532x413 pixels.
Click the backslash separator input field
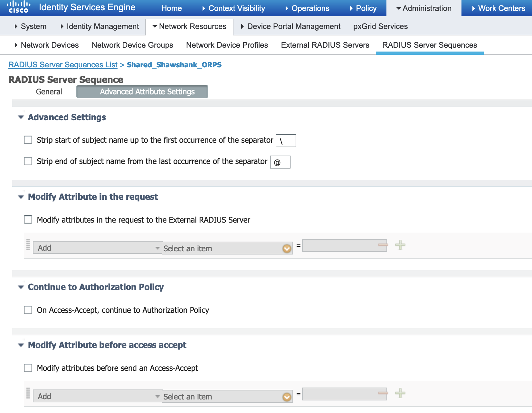(x=286, y=141)
